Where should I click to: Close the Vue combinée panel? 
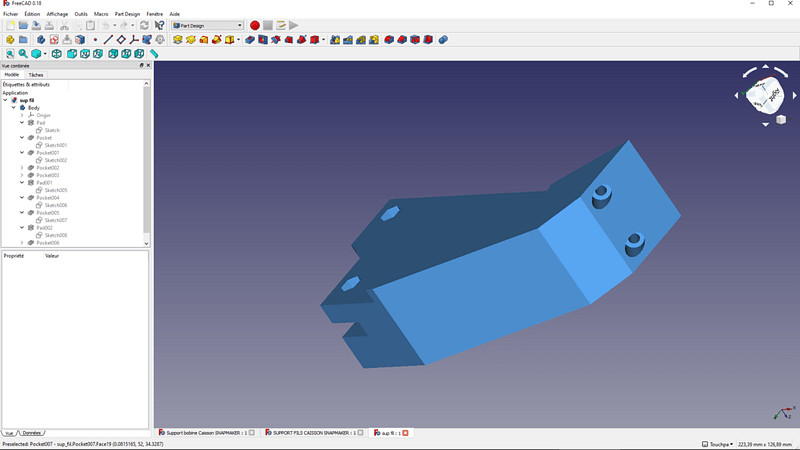tap(148, 66)
